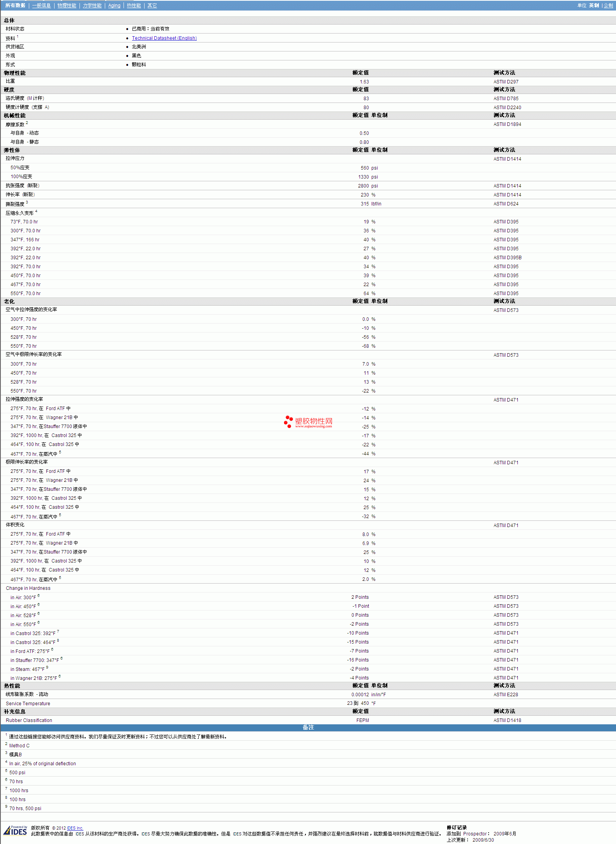Select 英制 units option
Viewport: 616px width, 844px height.
pos(594,5)
